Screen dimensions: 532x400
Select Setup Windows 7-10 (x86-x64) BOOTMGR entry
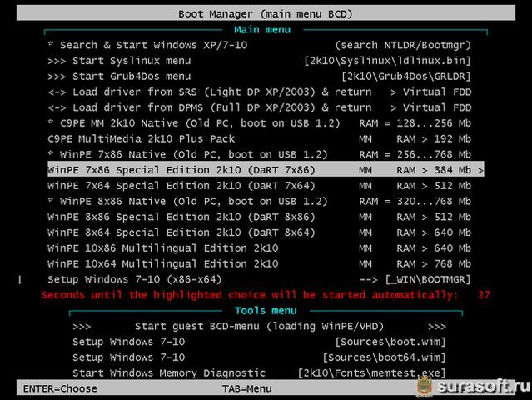point(260,279)
